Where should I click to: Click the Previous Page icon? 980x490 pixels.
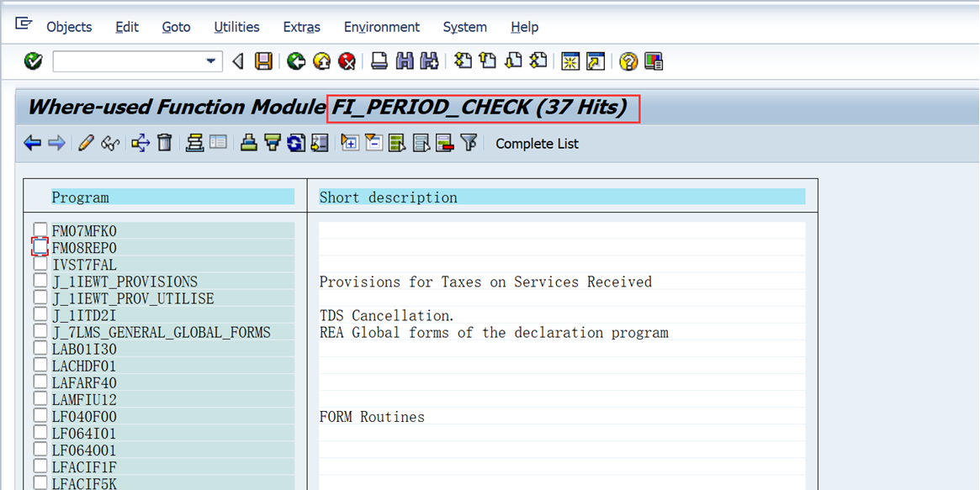coord(488,61)
